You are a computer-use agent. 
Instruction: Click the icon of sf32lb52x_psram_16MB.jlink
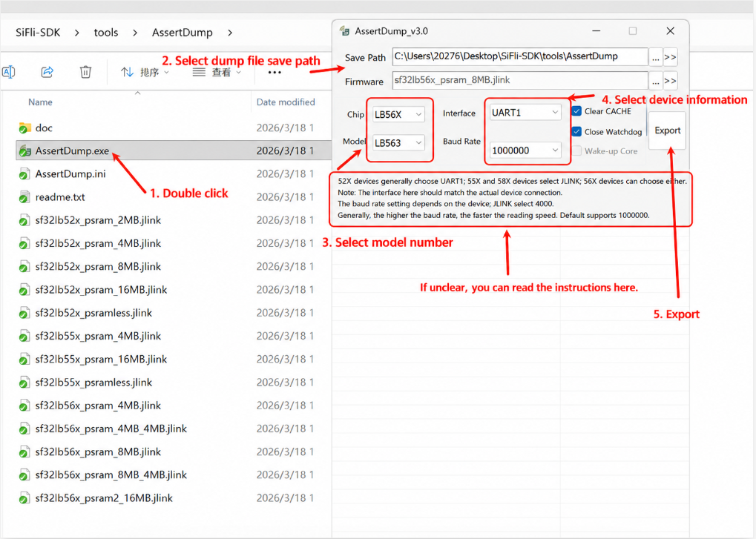[x=24, y=289]
